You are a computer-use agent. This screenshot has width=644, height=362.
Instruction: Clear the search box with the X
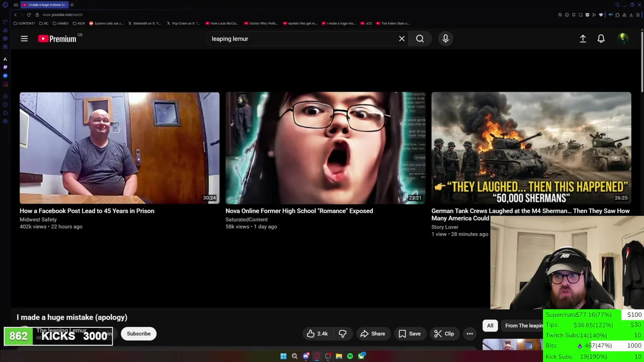coord(401,39)
